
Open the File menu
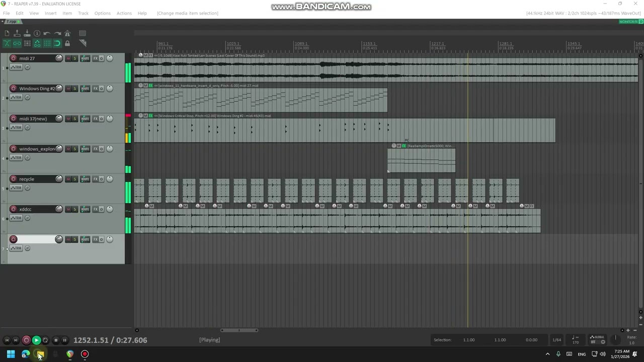coord(7,13)
